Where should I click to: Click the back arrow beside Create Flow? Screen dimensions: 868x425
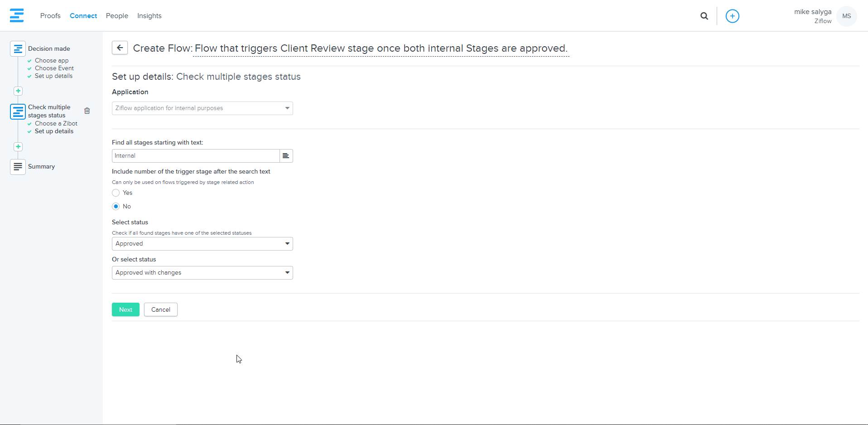click(x=120, y=48)
